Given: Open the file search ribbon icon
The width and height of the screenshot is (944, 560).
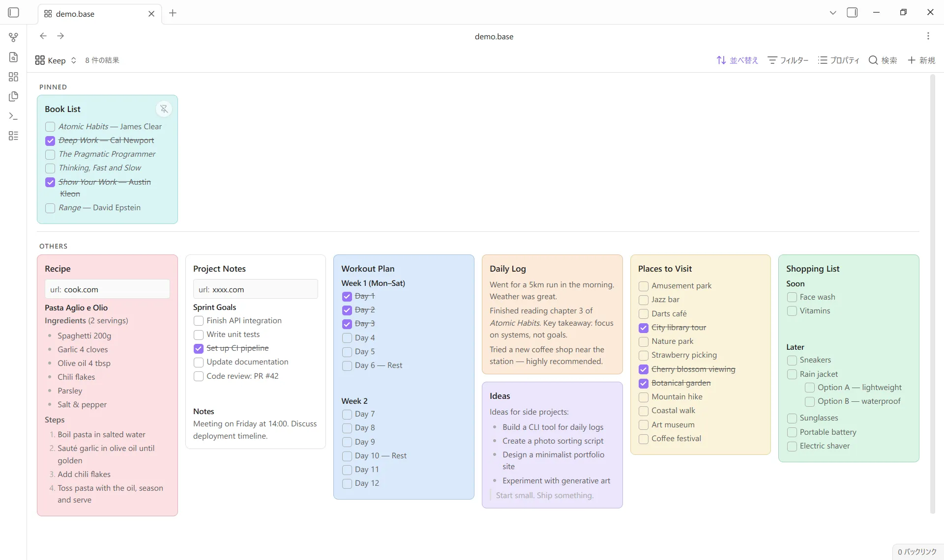Looking at the screenshot, I should click(x=13, y=57).
